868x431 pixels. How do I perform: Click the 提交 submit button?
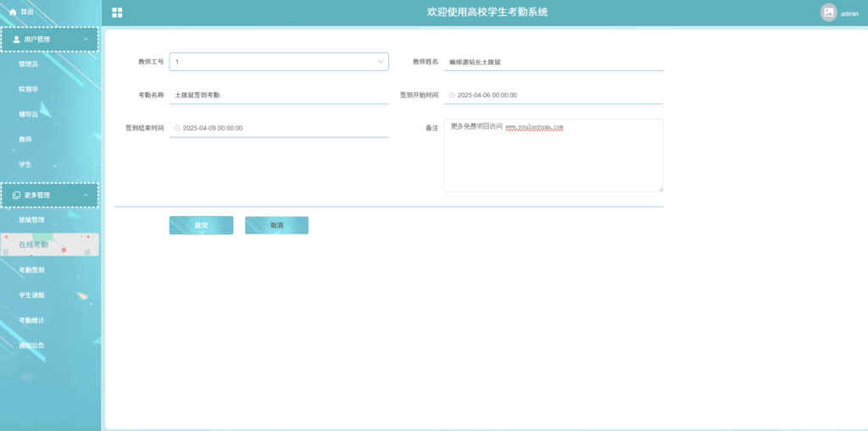point(201,225)
